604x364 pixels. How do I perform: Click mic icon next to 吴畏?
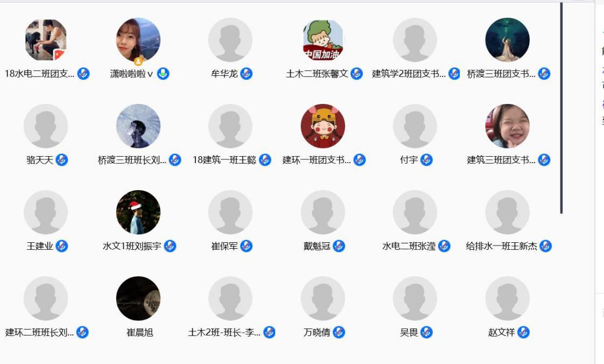(x=426, y=332)
